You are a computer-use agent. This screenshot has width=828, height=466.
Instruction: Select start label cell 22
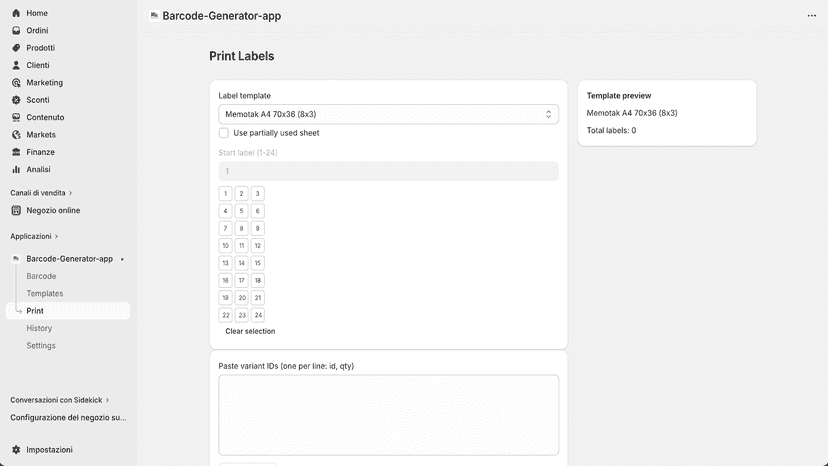tap(225, 315)
